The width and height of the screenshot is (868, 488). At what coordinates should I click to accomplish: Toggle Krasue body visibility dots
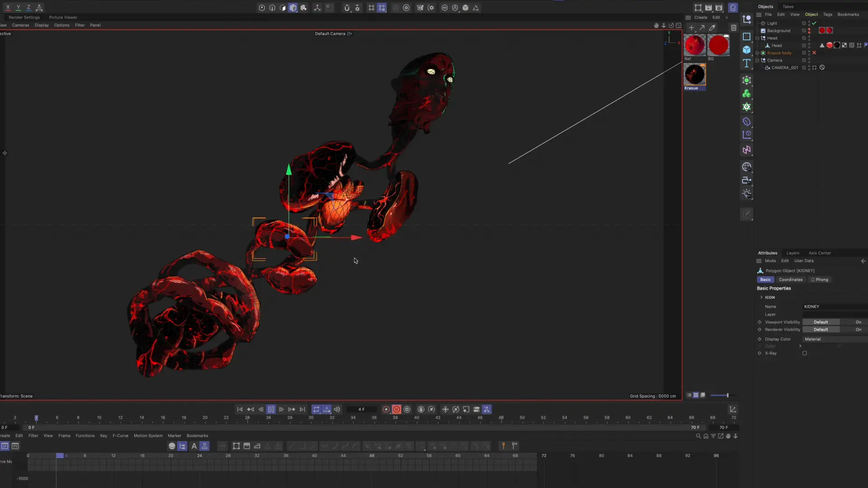[x=809, y=53]
